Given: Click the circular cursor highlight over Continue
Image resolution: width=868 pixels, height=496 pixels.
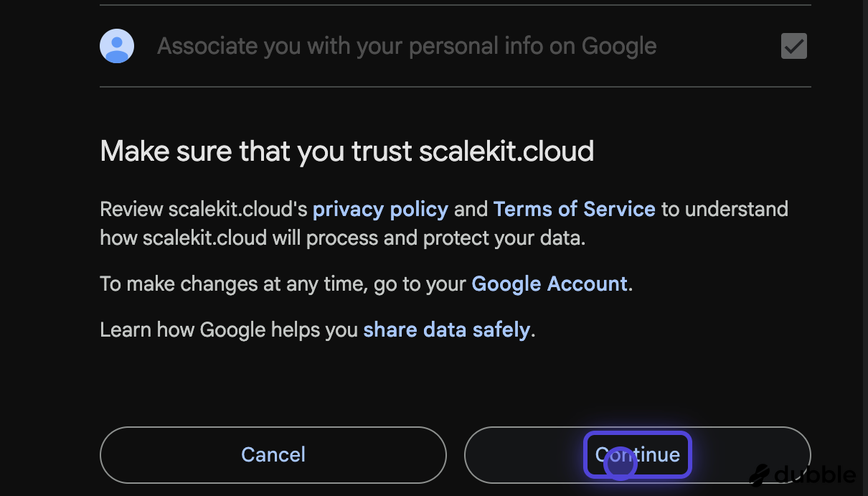Looking at the screenshot, I should click(x=620, y=463).
